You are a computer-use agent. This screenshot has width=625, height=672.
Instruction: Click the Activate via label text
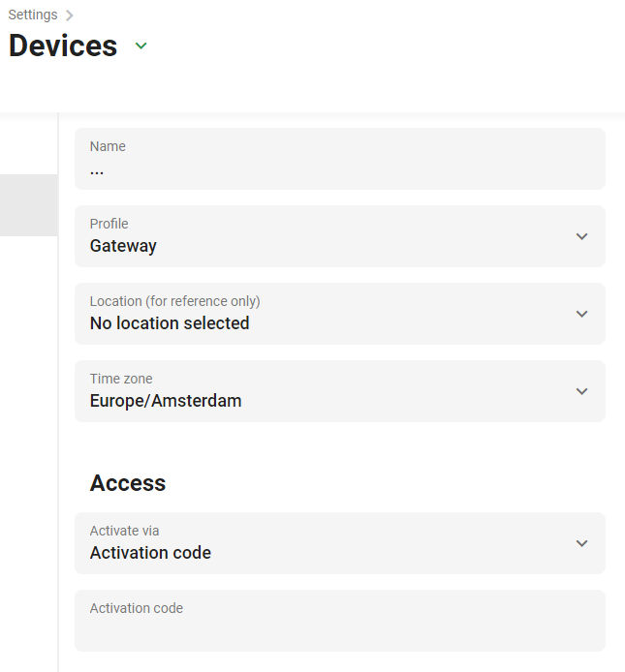tap(124, 531)
